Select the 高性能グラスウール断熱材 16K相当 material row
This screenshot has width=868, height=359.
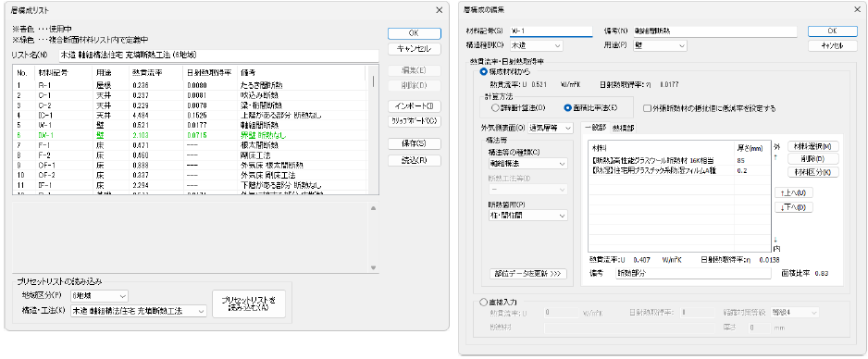[680, 160]
